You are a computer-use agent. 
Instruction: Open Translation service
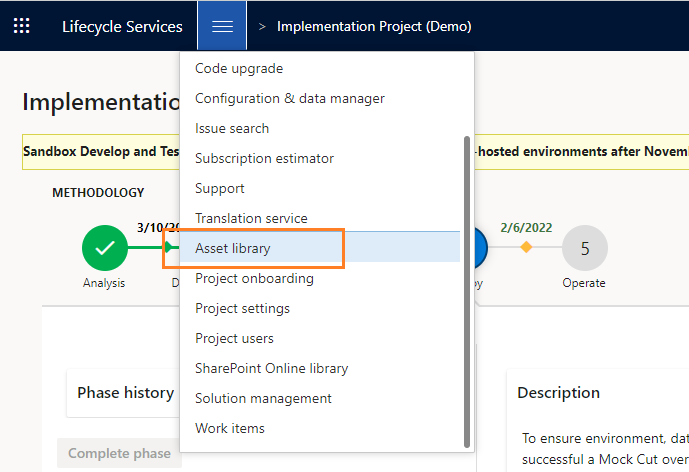click(251, 218)
